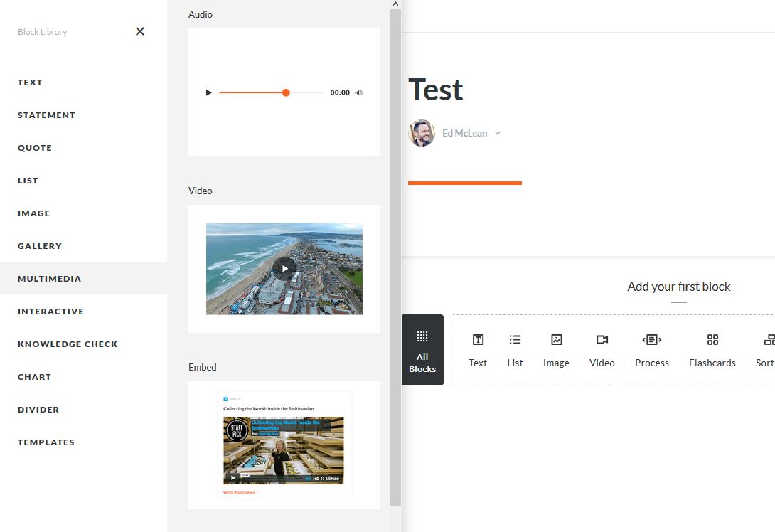The image size is (775, 532).
Task: Expand the Ed McLean author dropdown
Action: [498, 133]
